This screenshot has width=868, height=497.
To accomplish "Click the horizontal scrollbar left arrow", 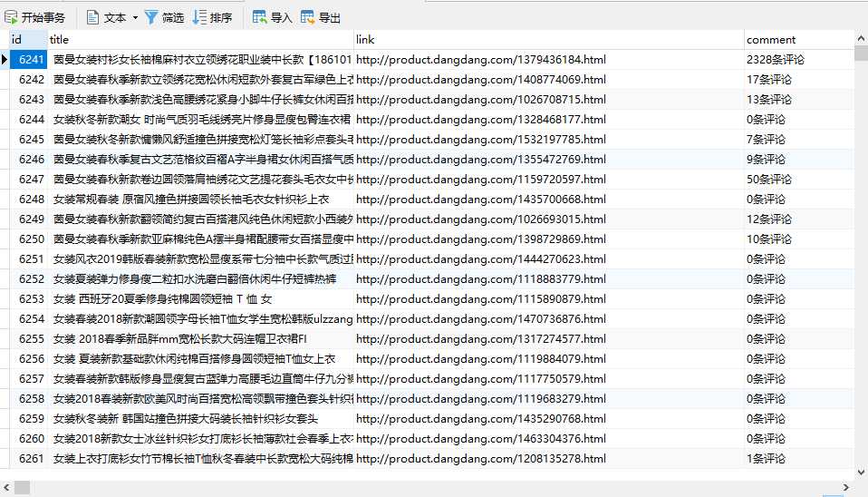I will tap(6, 487).
